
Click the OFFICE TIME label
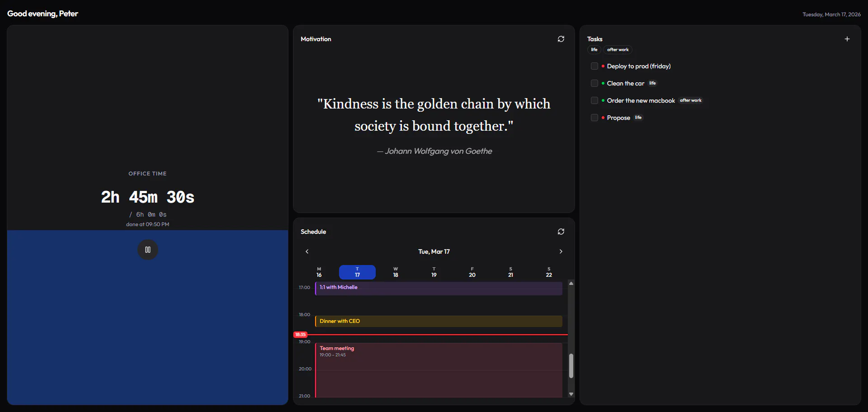[148, 174]
